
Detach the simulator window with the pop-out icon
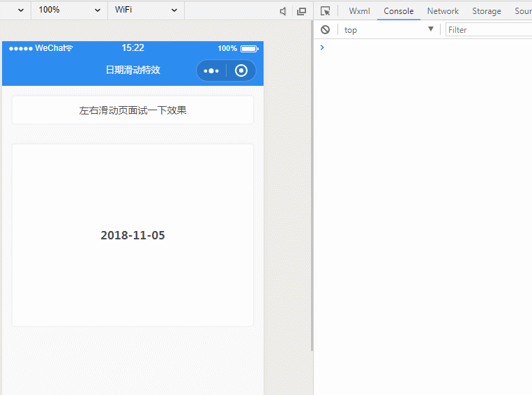coord(301,11)
